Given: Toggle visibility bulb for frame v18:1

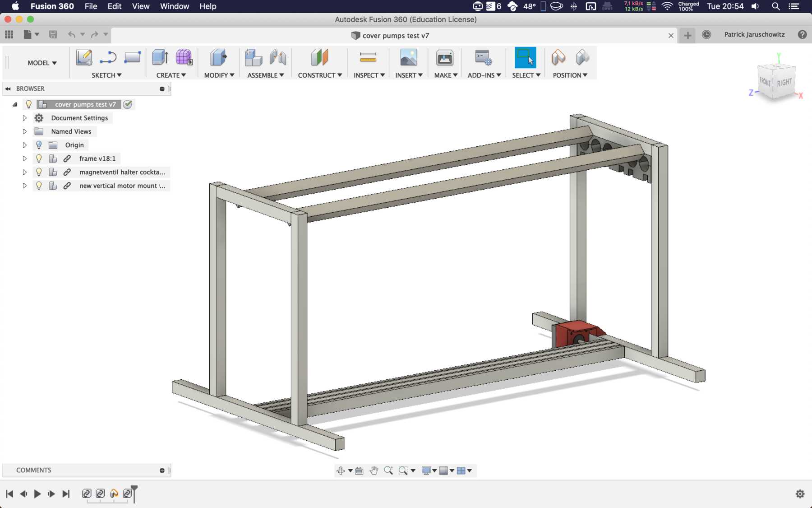Looking at the screenshot, I should [x=39, y=158].
